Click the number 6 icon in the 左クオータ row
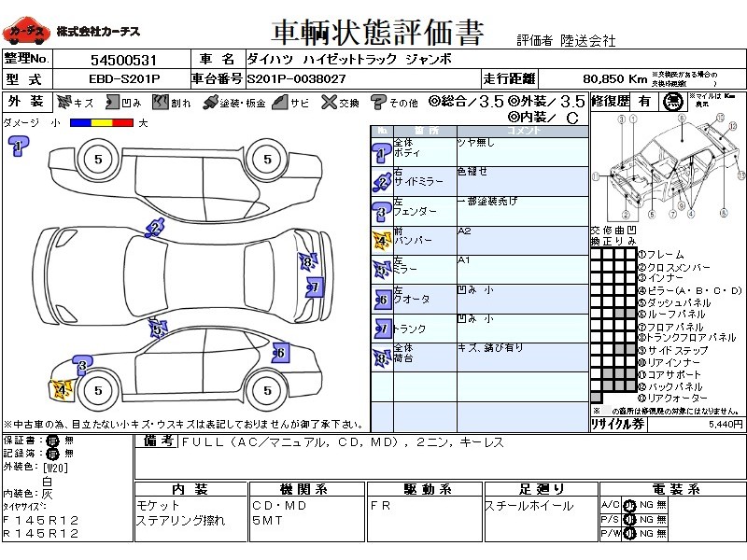Viewport: 747px width, 560px height. [383, 300]
